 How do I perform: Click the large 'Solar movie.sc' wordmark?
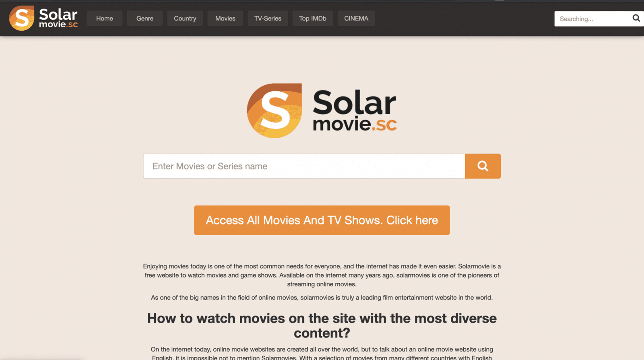tap(355, 110)
